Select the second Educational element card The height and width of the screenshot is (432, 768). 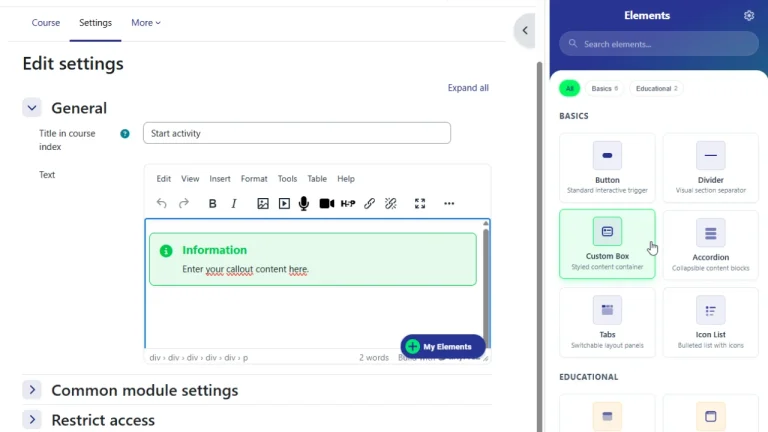tap(710, 414)
